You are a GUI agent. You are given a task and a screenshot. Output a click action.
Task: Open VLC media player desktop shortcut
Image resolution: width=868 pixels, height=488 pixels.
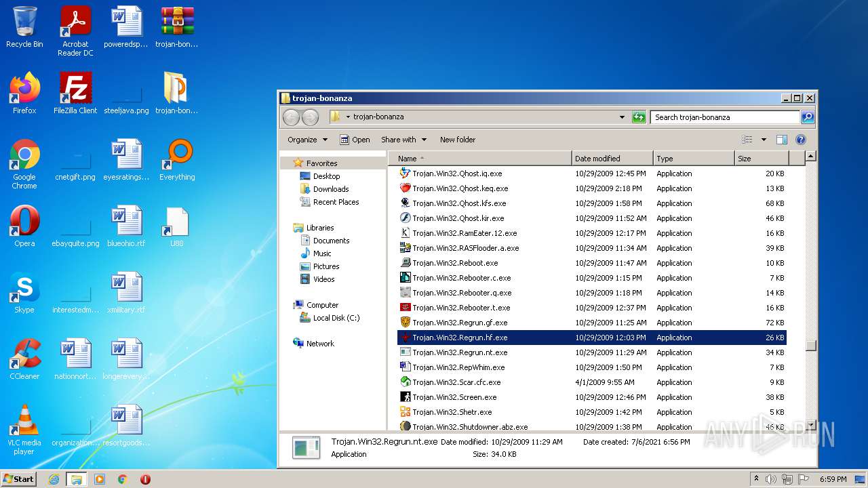(x=24, y=430)
